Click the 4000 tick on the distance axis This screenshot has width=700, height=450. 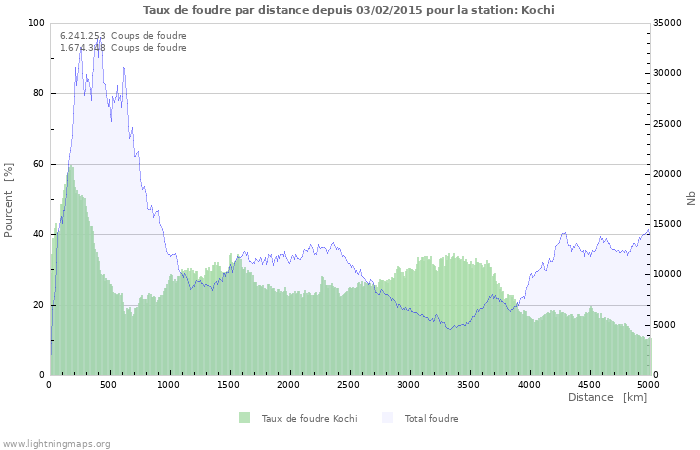pos(528,384)
